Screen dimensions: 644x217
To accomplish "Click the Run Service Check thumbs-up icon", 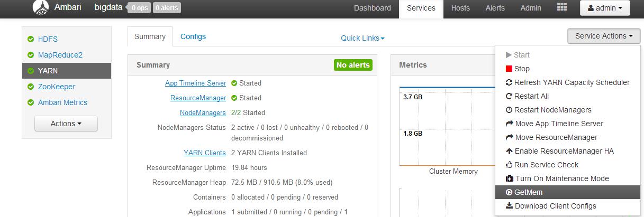I will point(510,165).
